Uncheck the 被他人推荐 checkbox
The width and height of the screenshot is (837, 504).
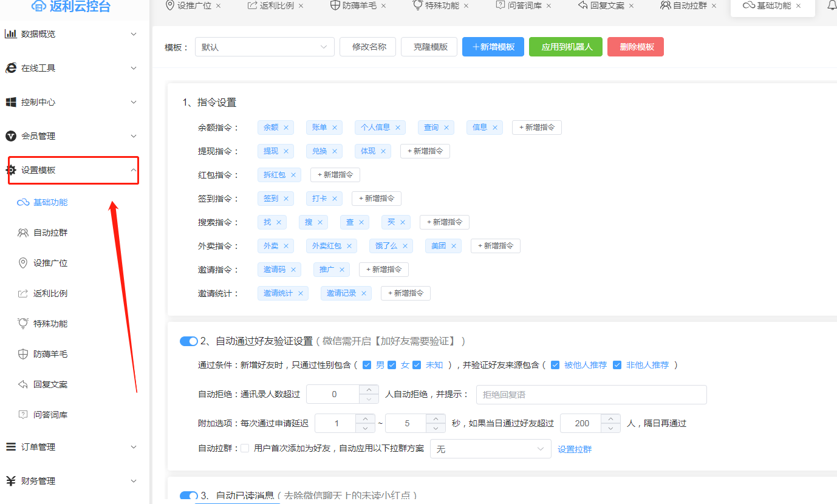pyautogui.click(x=555, y=365)
